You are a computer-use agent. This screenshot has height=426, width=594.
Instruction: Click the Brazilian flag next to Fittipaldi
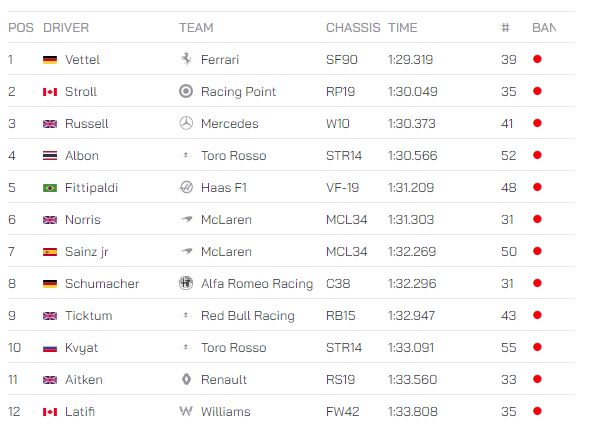click(50, 187)
